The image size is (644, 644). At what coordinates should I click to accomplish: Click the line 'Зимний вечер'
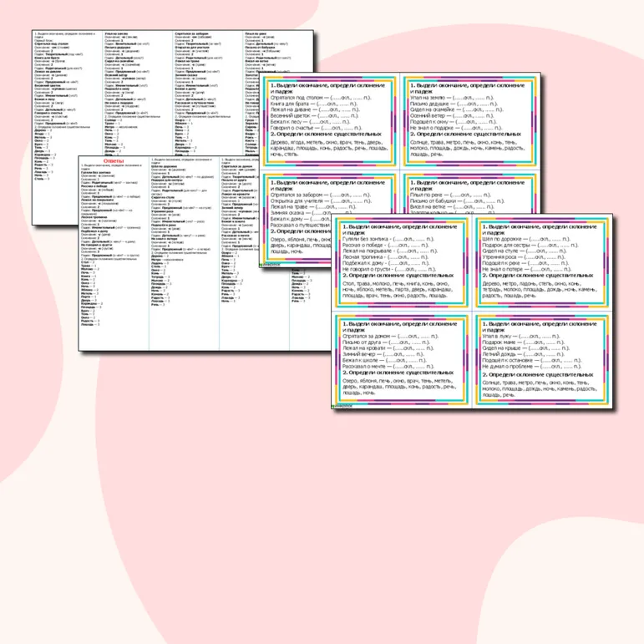point(383,354)
